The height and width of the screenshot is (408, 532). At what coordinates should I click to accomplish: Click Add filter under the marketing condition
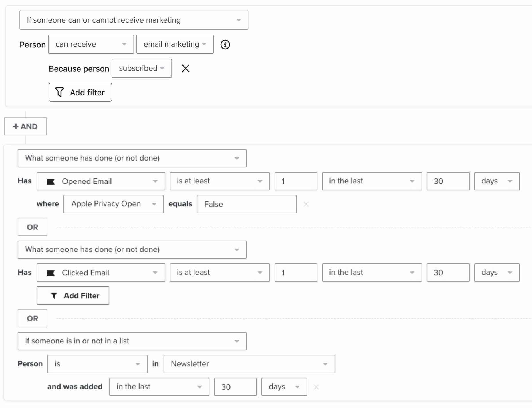(x=80, y=92)
